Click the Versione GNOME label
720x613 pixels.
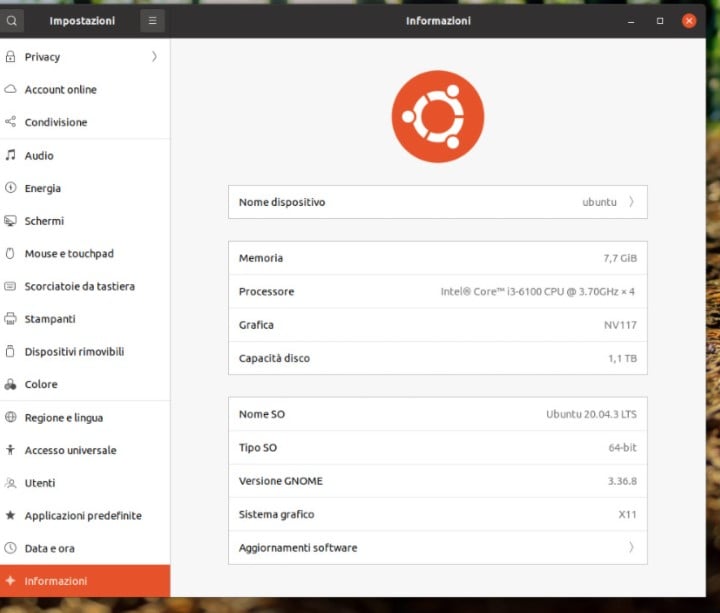(281, 481)
